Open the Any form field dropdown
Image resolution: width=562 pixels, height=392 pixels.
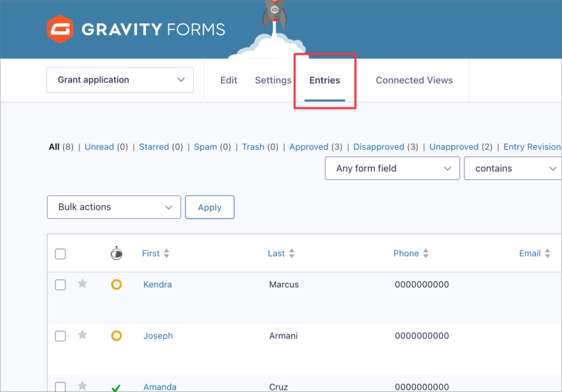point(392,168)
